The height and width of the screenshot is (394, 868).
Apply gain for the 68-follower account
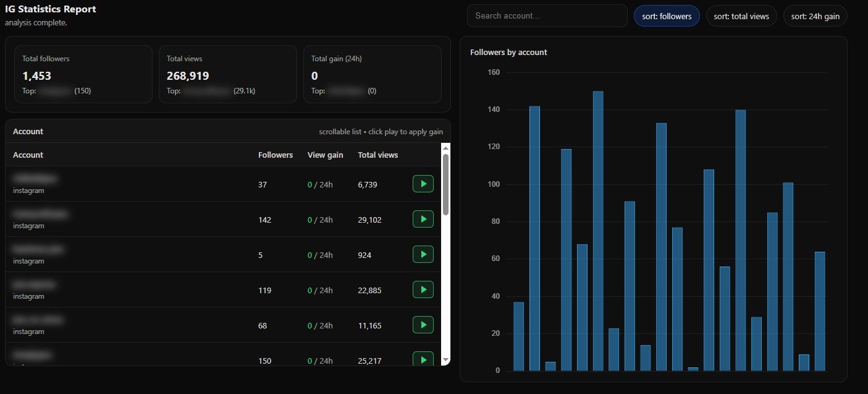click(x=423, y=325)
